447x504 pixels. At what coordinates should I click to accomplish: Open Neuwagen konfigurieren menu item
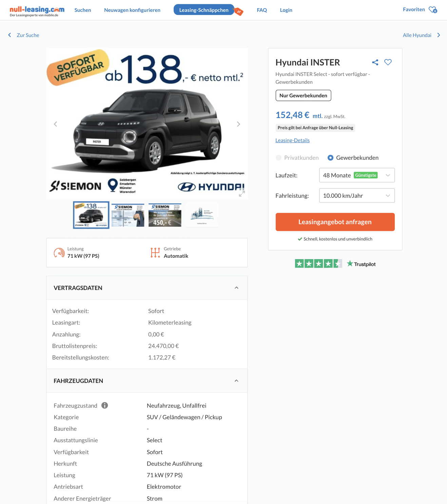[x=132, y=10]
